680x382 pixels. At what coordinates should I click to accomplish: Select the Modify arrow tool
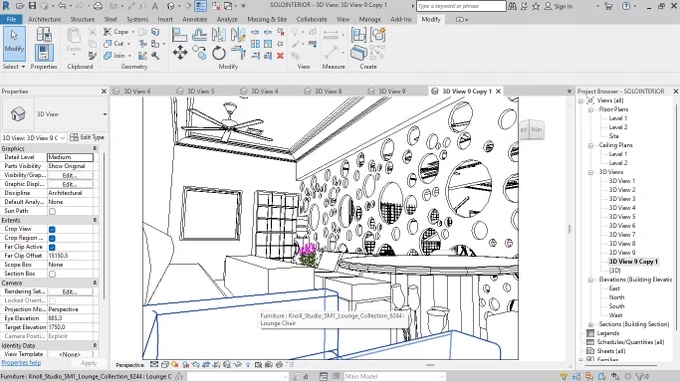[14, 43]
